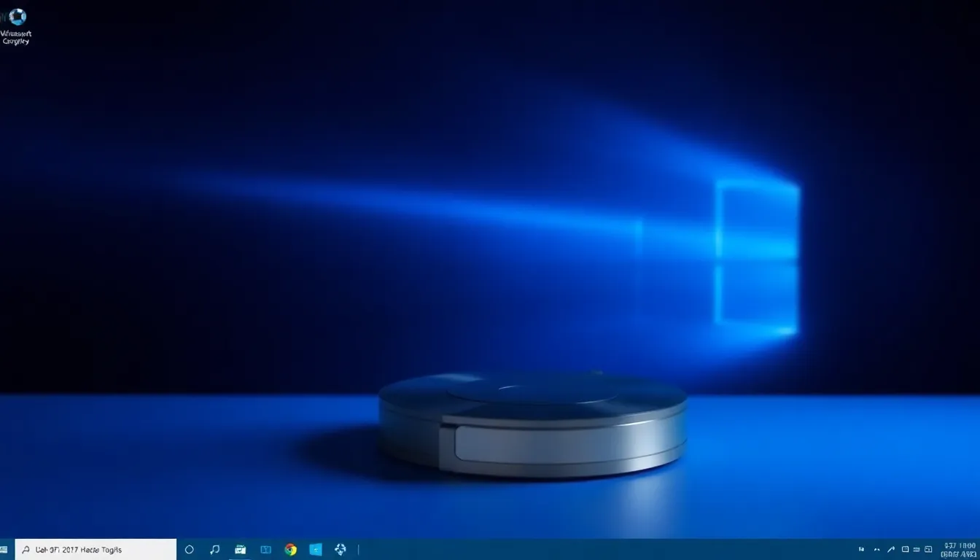
Task: Open the solid blue tile taskbar app
Action: 316,550
